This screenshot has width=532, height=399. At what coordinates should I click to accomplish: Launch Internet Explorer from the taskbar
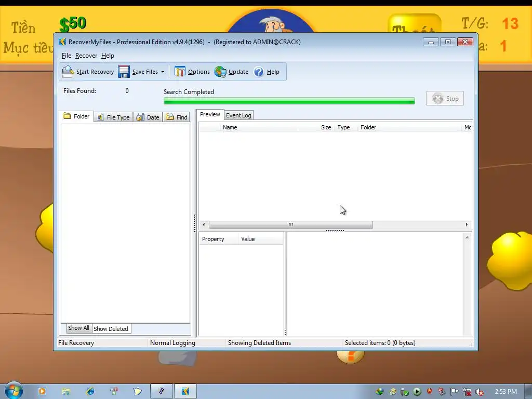(90, 392)
